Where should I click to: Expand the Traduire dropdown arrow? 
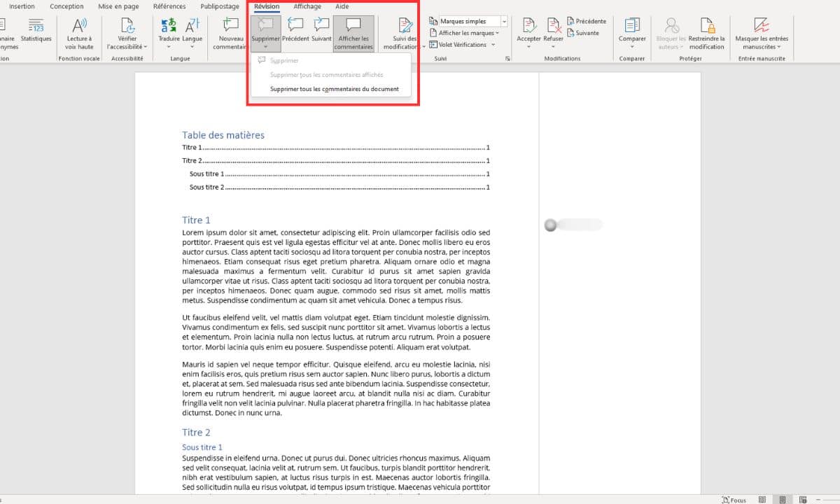(x=169, y=47)
